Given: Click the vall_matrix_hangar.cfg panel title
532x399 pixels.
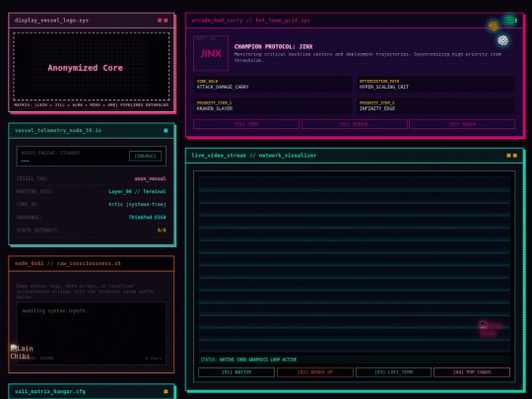Looking at the screenshot, I should 50,391.
